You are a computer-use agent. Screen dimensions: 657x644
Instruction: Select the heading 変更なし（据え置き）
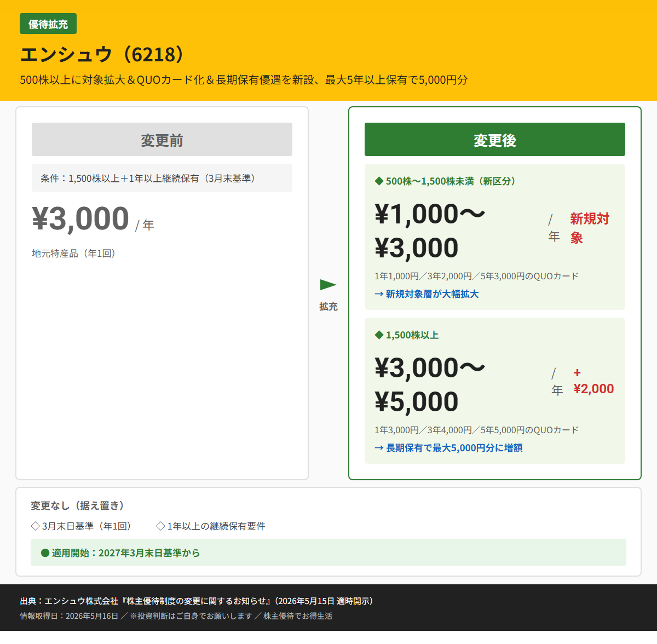pyautogui.click(x=77, y=505)
